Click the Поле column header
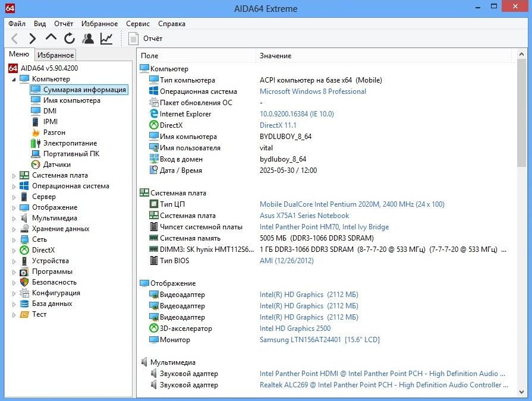Viewport: 532px width, 401px height. point(196,56)
